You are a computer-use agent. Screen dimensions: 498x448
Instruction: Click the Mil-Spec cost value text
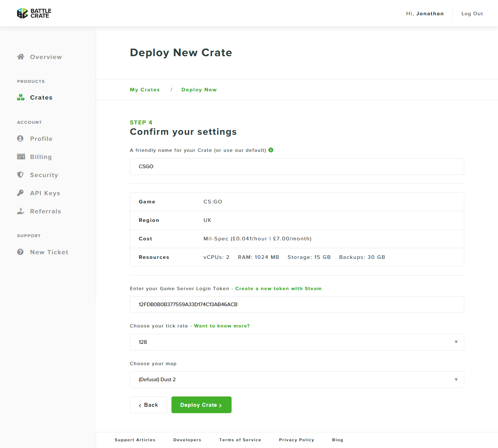click(257, 239)
